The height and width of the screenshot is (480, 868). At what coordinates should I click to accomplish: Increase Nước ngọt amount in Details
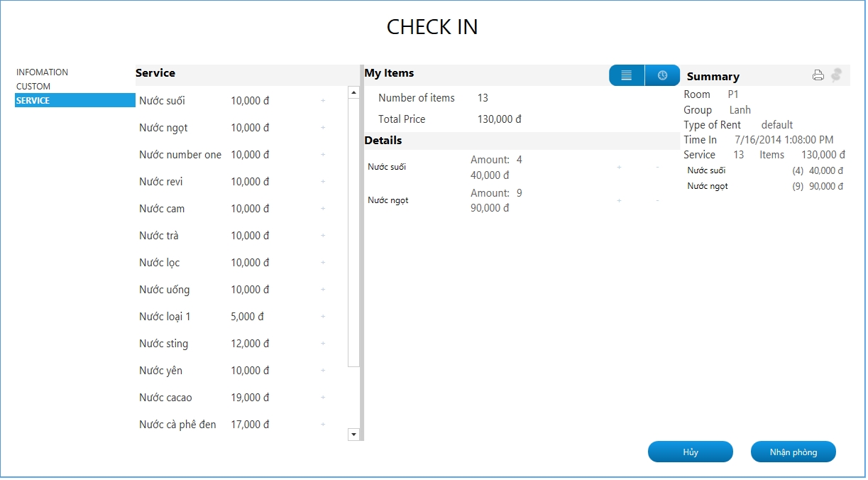point(619,201)
